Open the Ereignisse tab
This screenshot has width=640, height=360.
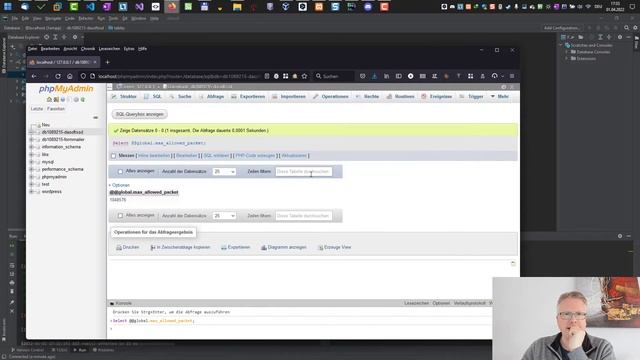[x=437, y=97]
